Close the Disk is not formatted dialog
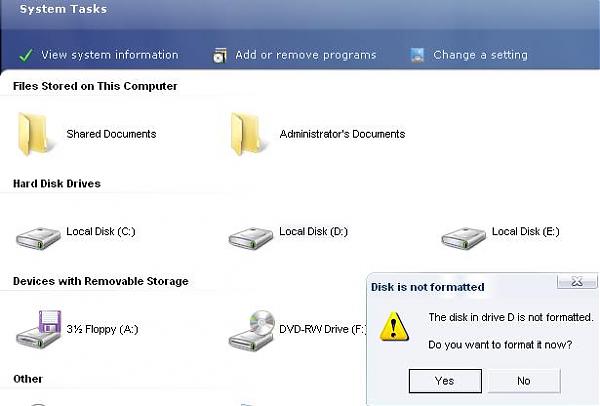 pos(577,282)
